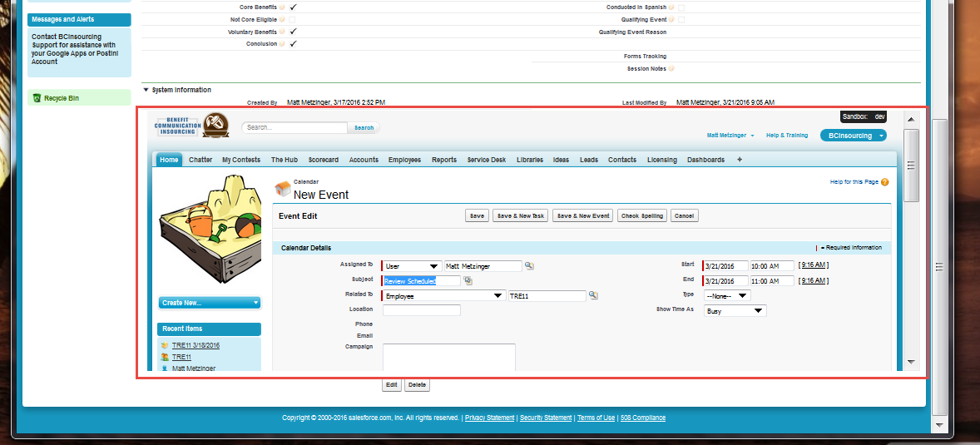Expand the Create New... menu

pos(210,303)
